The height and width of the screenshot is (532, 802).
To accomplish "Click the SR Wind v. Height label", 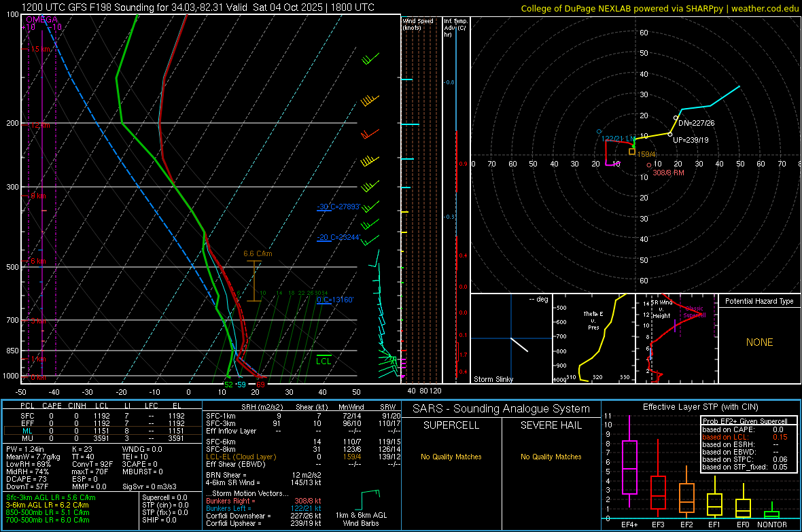I will (x=662, y=309).
